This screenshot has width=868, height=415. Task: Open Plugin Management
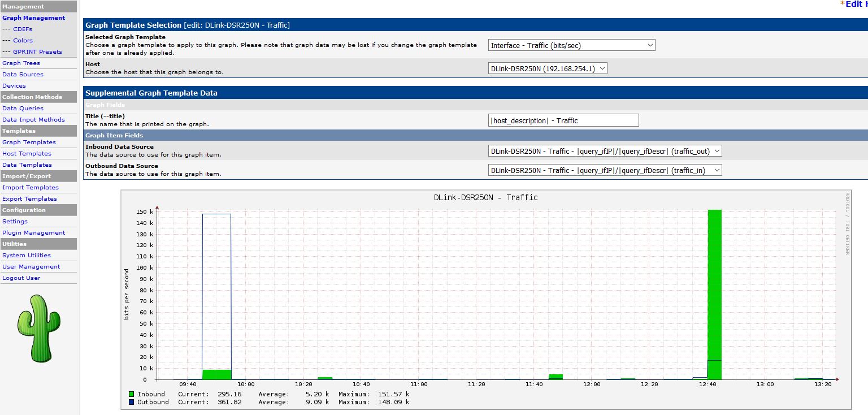coord(33,233)
